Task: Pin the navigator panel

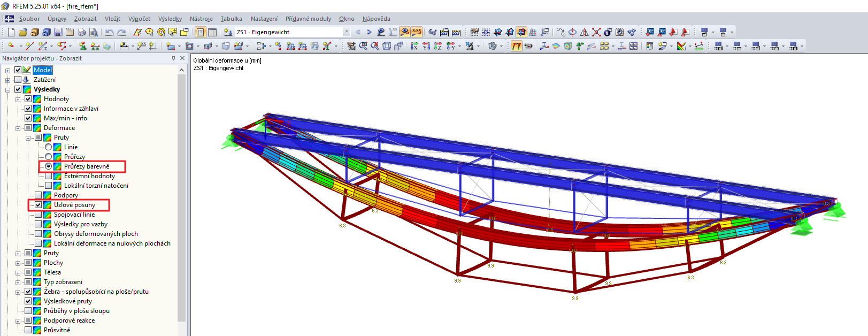Action: click(x=173, y=58)
